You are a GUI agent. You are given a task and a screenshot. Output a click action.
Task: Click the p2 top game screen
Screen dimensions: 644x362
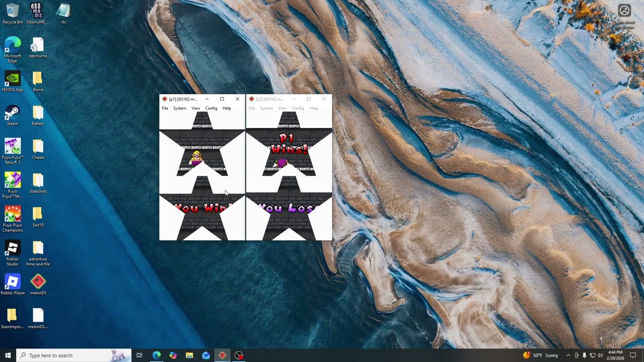coord(289,144)
